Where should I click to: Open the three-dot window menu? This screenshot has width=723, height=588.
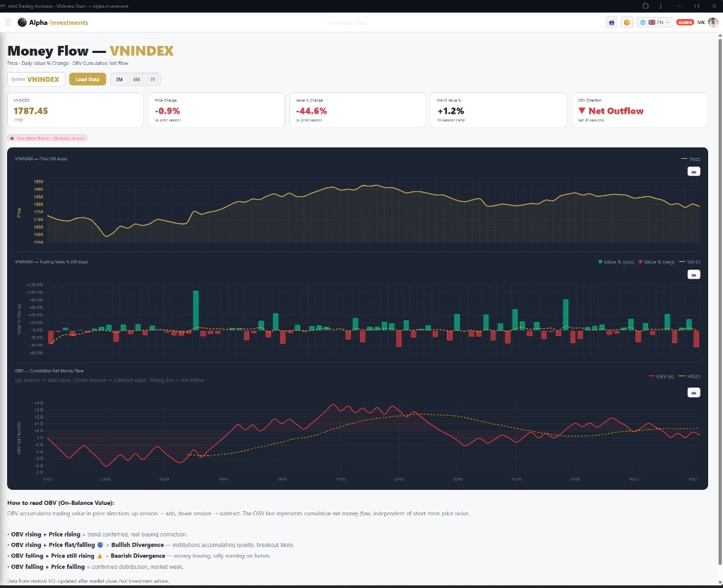(661, 6)
